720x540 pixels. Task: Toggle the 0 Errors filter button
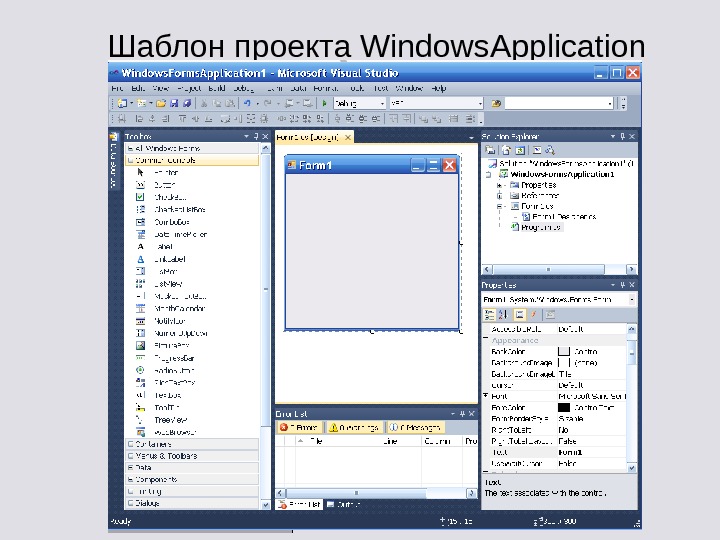click(x=300, y=428)
